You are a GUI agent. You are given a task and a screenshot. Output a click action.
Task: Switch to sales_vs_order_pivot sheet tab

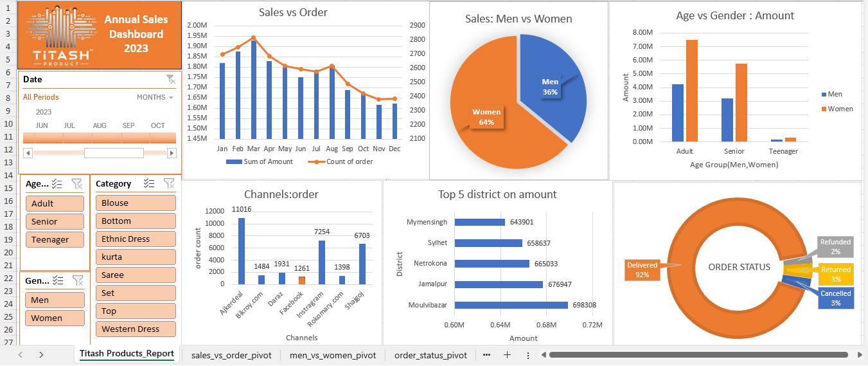[x=231, y=355]
